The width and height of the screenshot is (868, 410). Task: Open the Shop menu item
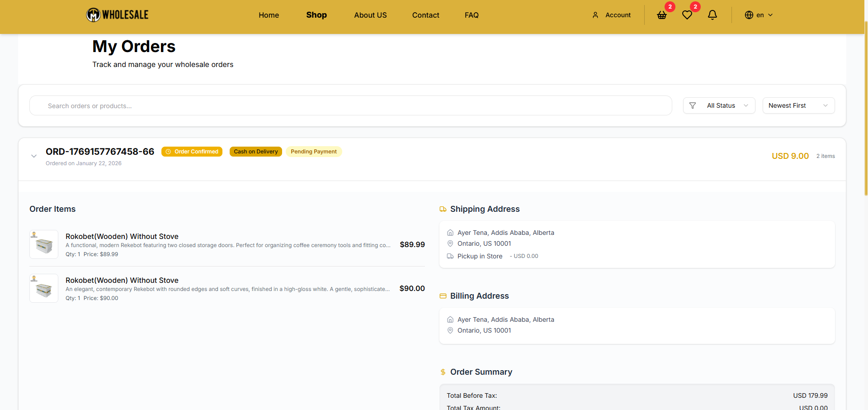tap(316, 15)
